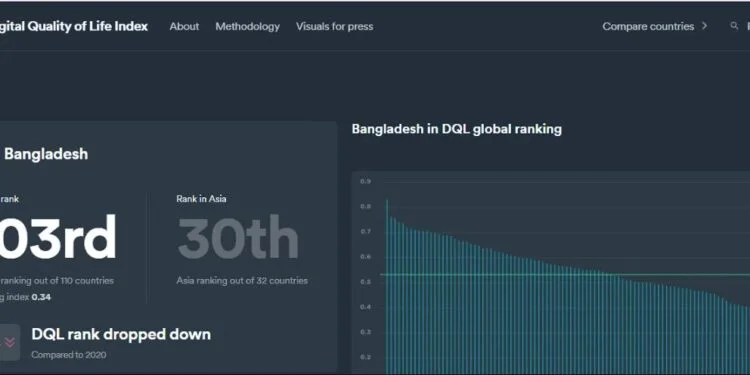Click the red double-chevron rank dropped icon
This screenshot has height=375, width=750.
click(x=10, y=342)
